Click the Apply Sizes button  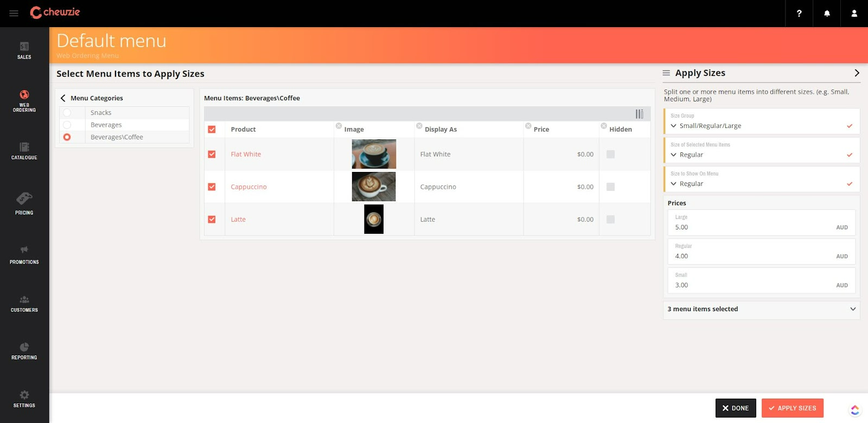792,408
